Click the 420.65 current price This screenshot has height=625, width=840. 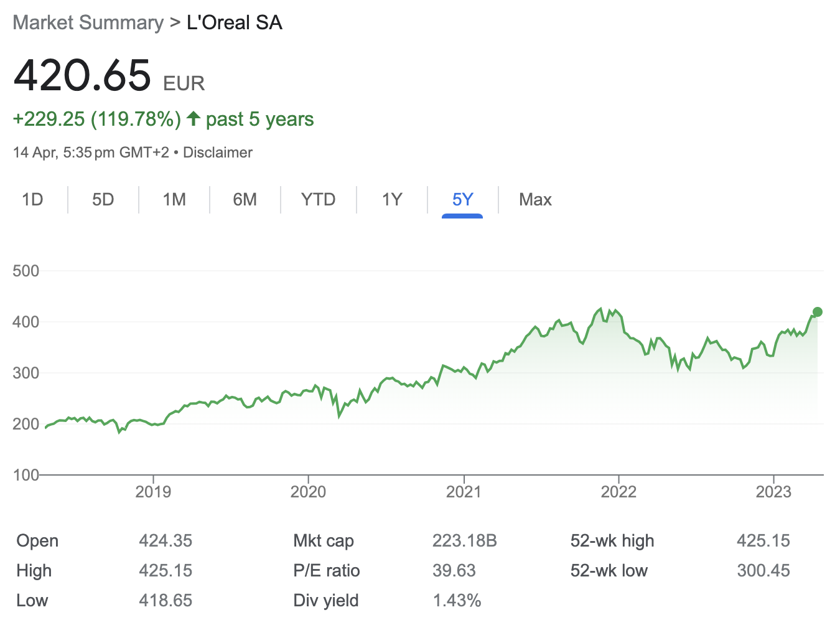pos(82,75)
